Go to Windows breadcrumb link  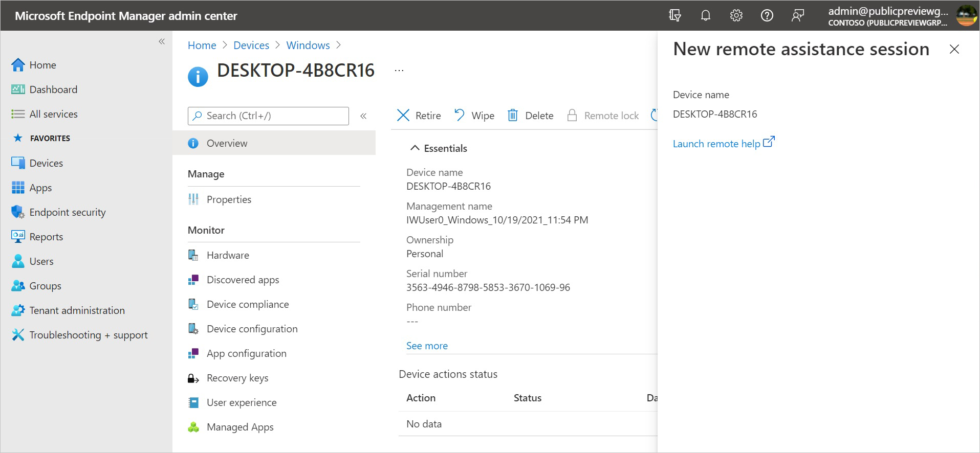click(308, 45)
